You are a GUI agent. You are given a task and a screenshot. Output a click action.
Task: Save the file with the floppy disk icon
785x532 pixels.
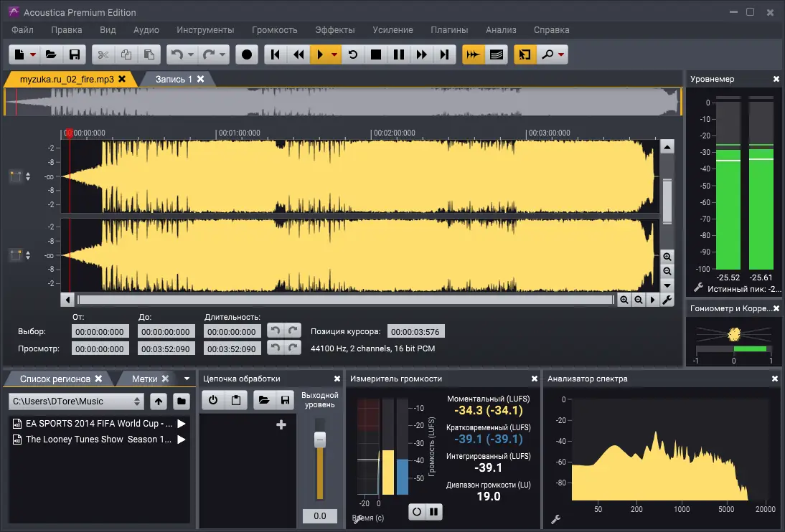[x=75, y=54]
